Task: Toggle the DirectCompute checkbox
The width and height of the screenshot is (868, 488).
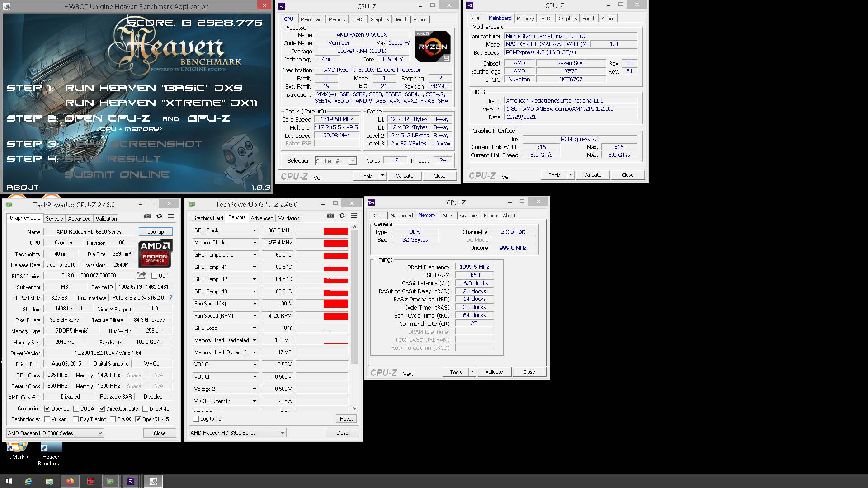Action: [102, 408]
